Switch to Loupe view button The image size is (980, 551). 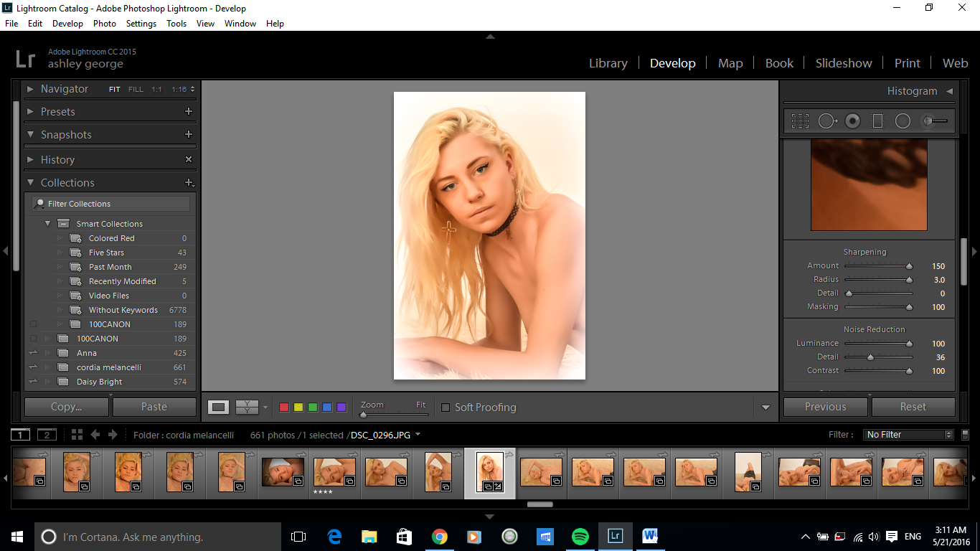219,408
